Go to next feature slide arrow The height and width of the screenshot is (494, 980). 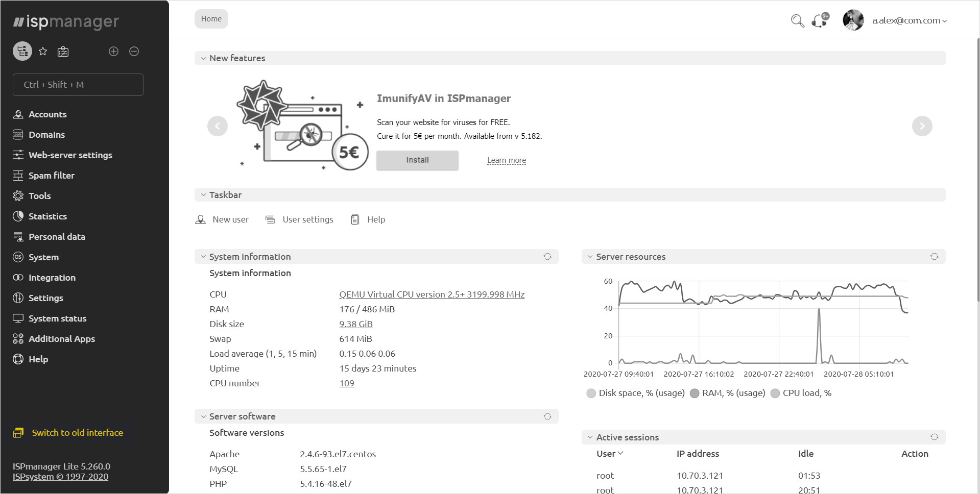[922, 126]
